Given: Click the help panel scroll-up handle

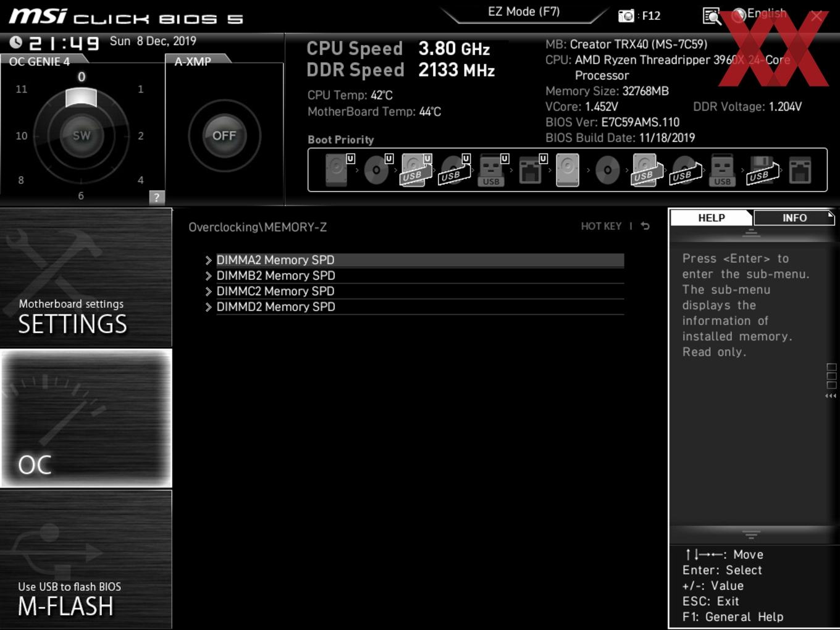Looking at the screenshot, I should (751, 233).
